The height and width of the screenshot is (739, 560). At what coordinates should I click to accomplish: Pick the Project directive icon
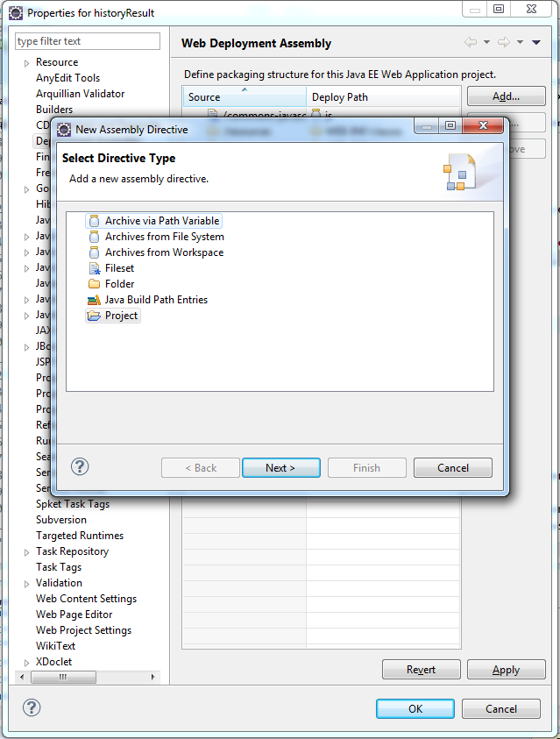95,316
